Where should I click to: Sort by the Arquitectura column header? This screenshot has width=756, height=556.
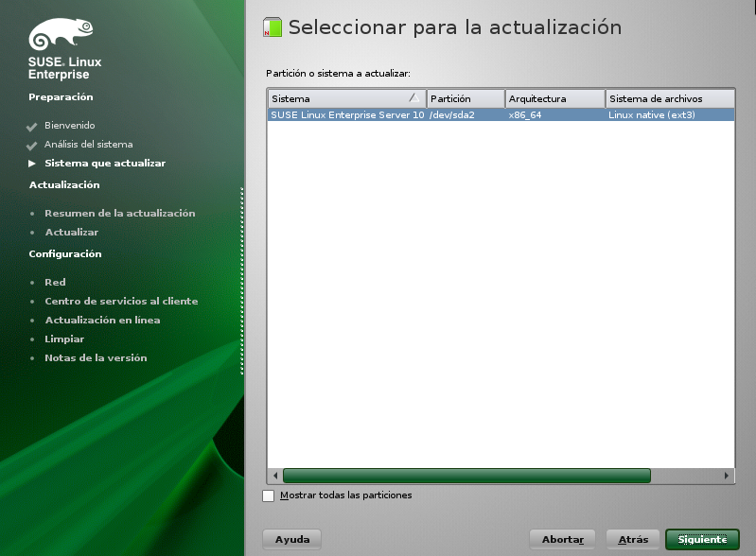tap(554, 98)
